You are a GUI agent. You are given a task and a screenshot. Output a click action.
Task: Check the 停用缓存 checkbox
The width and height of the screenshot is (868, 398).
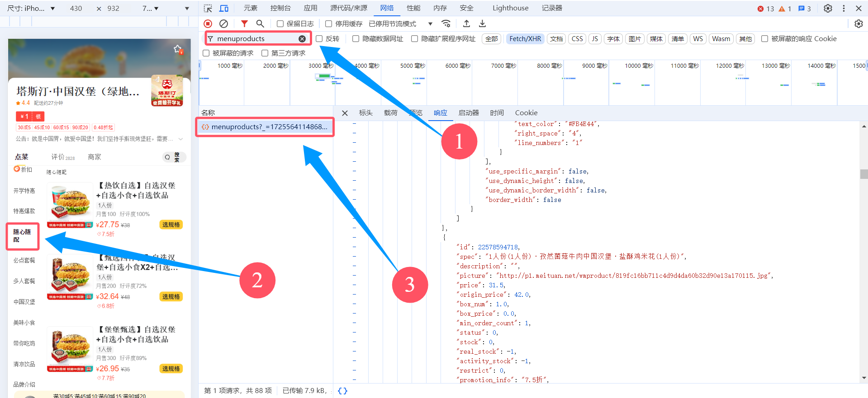329,24
